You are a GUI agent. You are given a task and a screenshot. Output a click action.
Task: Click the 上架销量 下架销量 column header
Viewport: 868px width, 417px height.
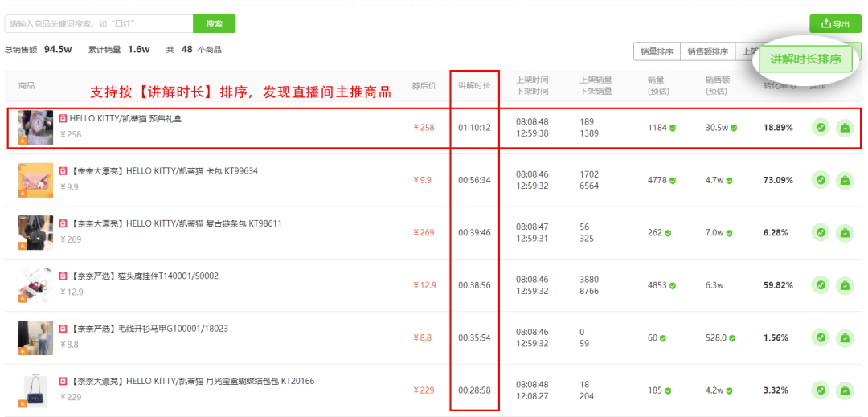pyautogui.click(x=596, y=86)
